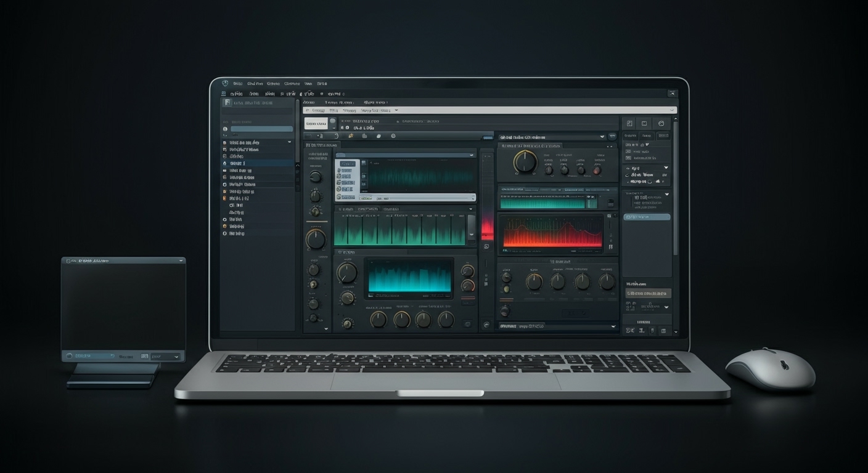Image resolution: width=868 pixels, height=473 pixels.
Task: Click the square panel icon at top of right sidebar
Action: pos(644,123)
